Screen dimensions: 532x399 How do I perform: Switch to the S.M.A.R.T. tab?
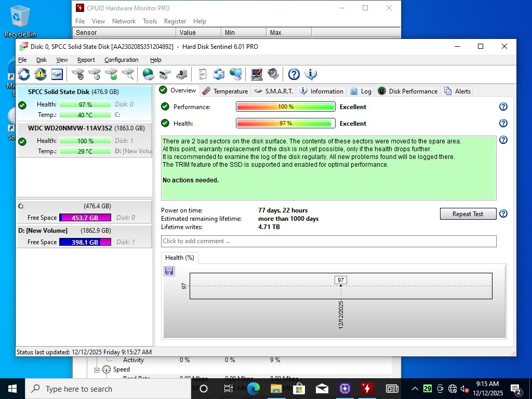[x=274, y=91]
